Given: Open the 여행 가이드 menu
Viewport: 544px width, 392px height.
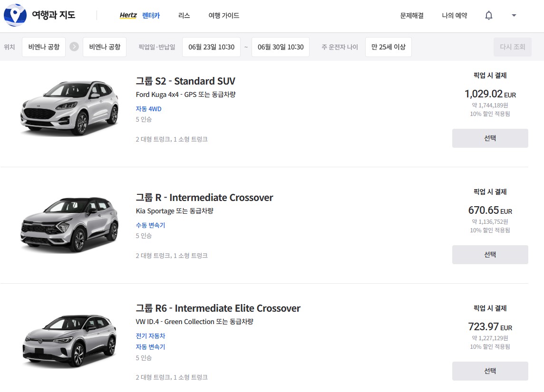Looking at the screenshot, I should pos(223,16).
